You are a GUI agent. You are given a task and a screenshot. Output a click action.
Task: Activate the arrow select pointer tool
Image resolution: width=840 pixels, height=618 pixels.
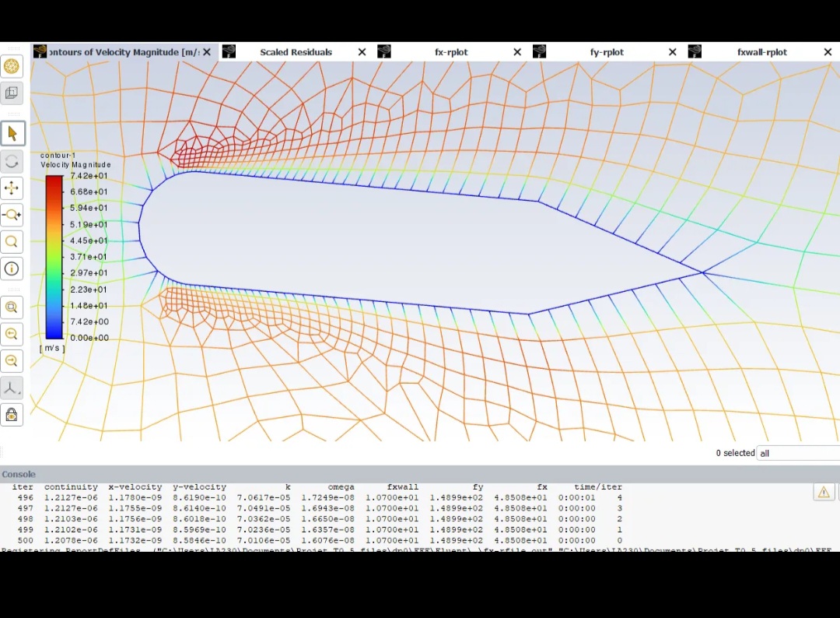(12, 134)
